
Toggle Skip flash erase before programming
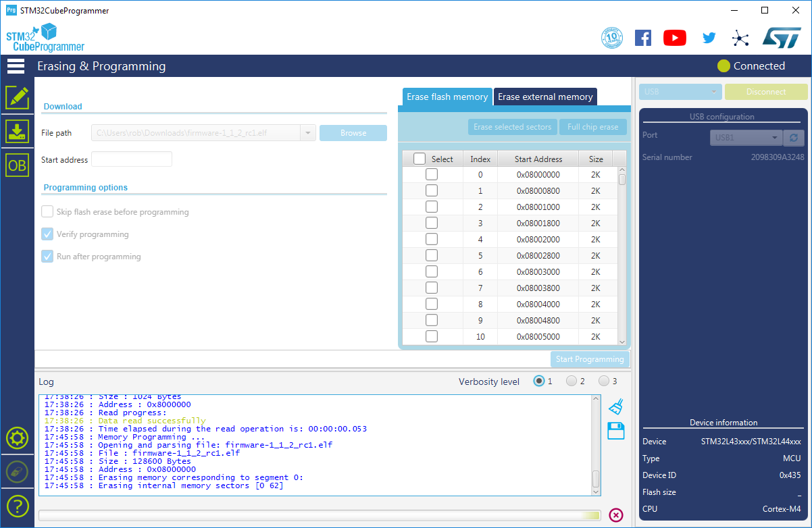point(47,211)
